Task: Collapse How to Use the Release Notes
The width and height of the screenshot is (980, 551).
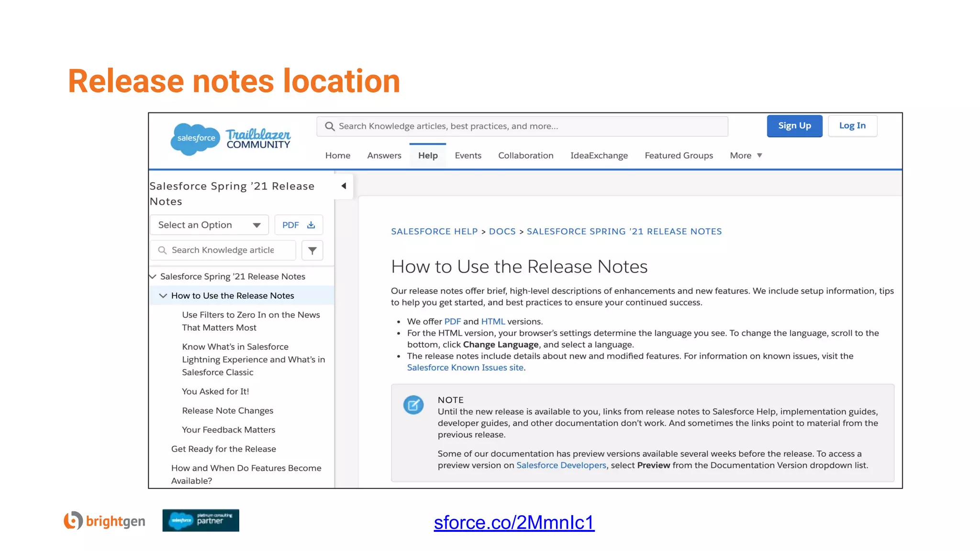Action: pyautogui.click(x=163, y=296)
